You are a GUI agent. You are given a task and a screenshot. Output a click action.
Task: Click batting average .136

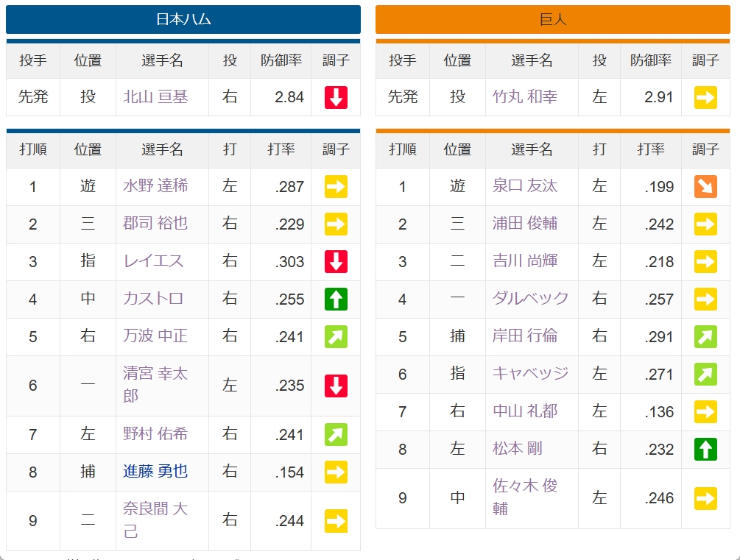point(659,412)
